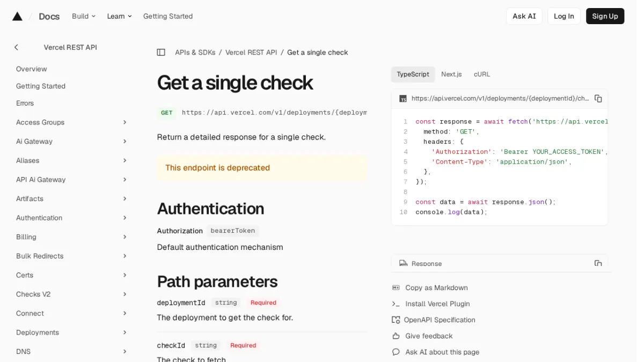Expand the Artifacts section
The height and width of the screenshot is (362, 644).
pyautogui.click(x=125, y=199)
